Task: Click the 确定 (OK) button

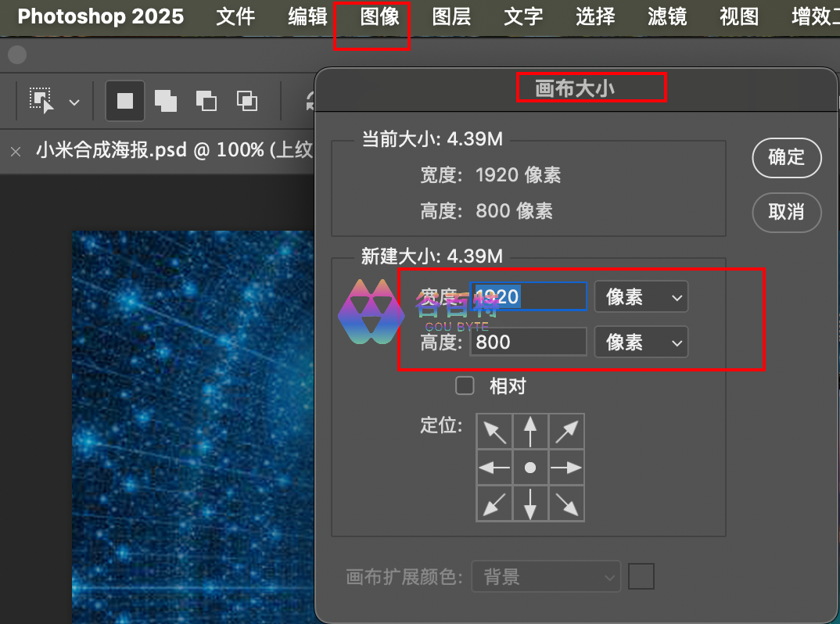Action: tap(786, 158)
